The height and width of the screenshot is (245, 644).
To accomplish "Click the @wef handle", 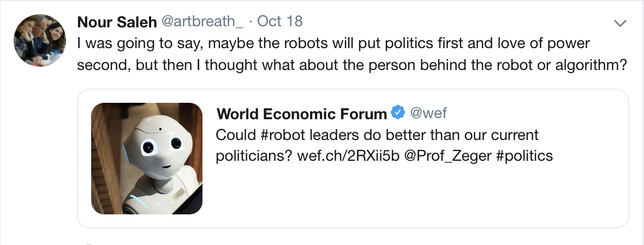I will click(428, 114).
